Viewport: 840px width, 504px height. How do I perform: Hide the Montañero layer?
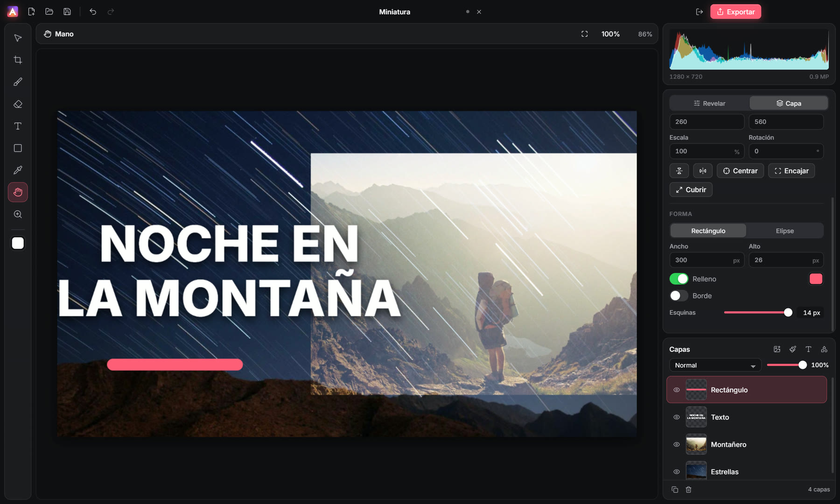[x=676, y=444]
